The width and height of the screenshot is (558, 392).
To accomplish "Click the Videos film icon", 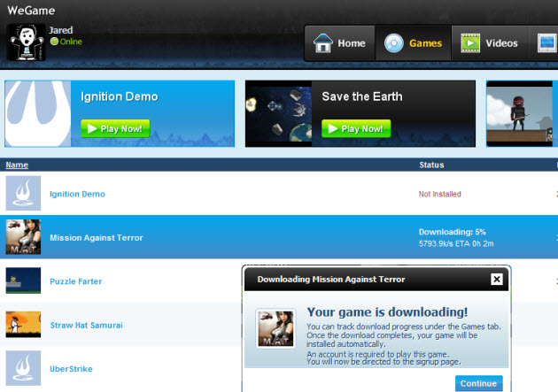I will 470,43.
